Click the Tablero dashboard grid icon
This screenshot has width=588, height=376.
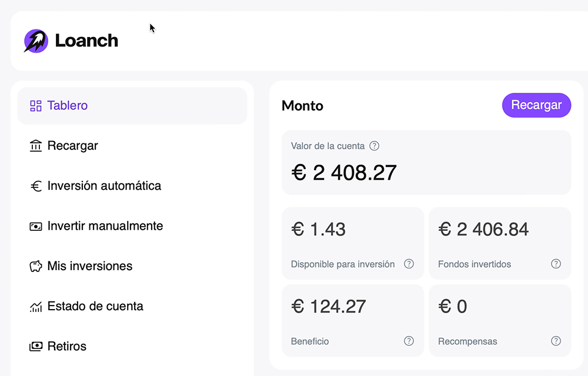(x=36, y=106)
